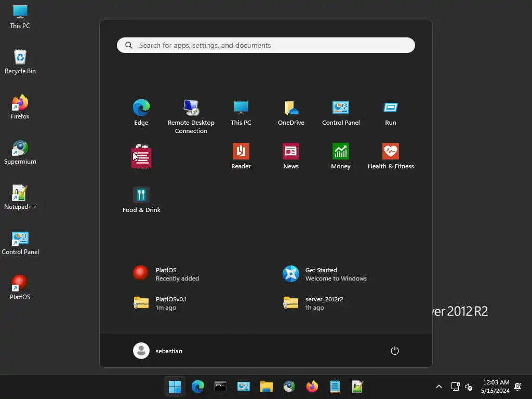Open recently added PlatfOS in recommended list
532x399 pixels.
point(166,274)
